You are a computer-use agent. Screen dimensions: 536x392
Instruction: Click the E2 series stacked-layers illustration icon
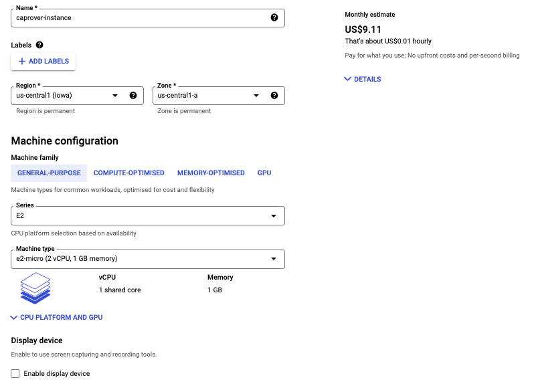pos(35,288)
